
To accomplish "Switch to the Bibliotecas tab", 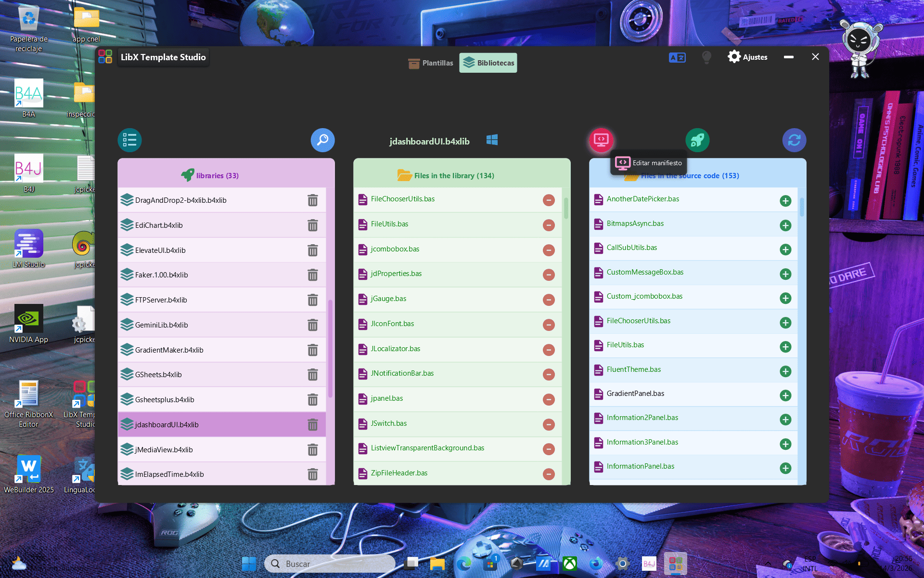I will 488,63.
